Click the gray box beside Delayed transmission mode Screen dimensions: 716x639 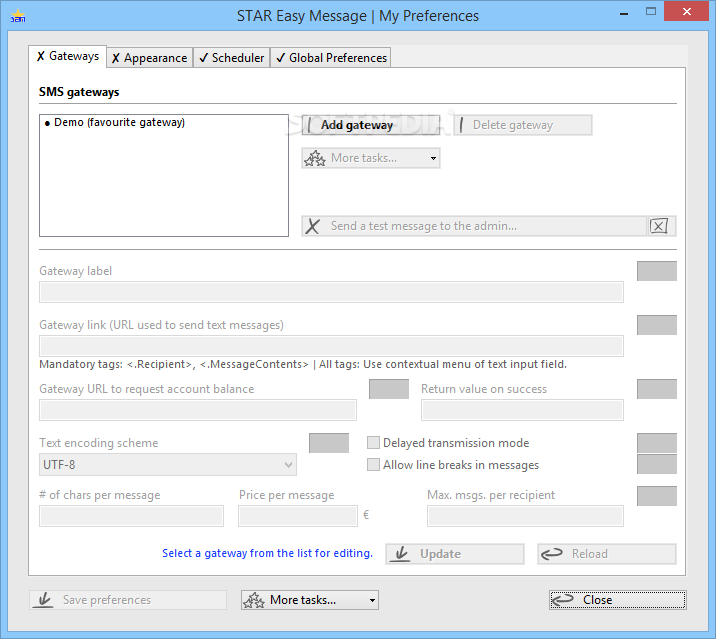pyautogui.click(x=657, y=443)
